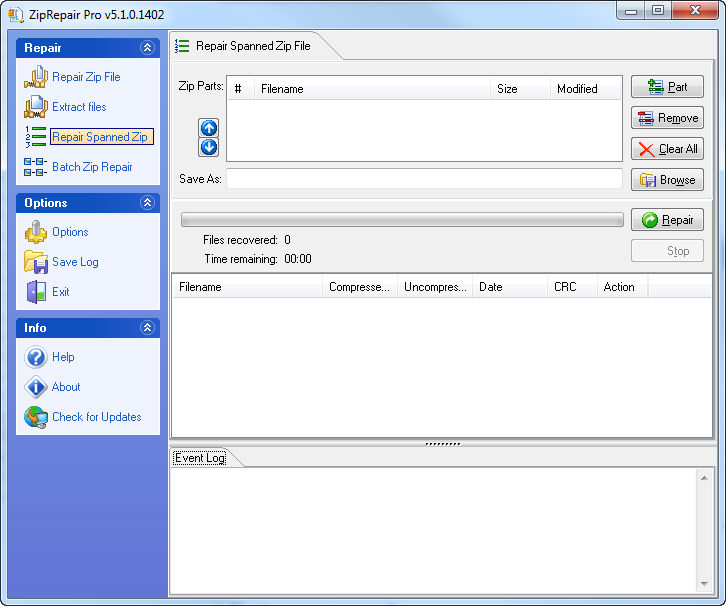
Task: Open Help via the question mark icon
Action: pos(36,357)
